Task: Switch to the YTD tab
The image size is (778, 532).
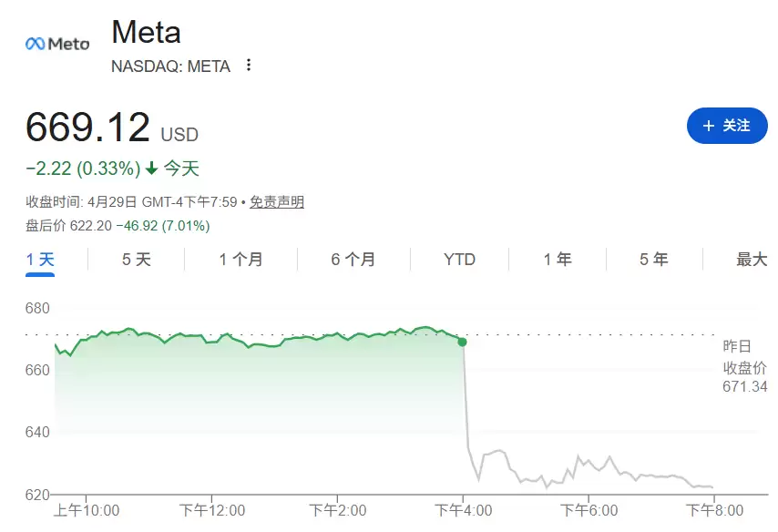Action: tap(459, 260)
